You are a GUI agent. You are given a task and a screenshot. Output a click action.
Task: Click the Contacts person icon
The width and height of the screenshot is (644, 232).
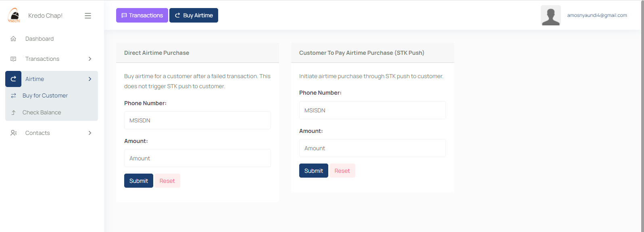(x=13, y=133)
